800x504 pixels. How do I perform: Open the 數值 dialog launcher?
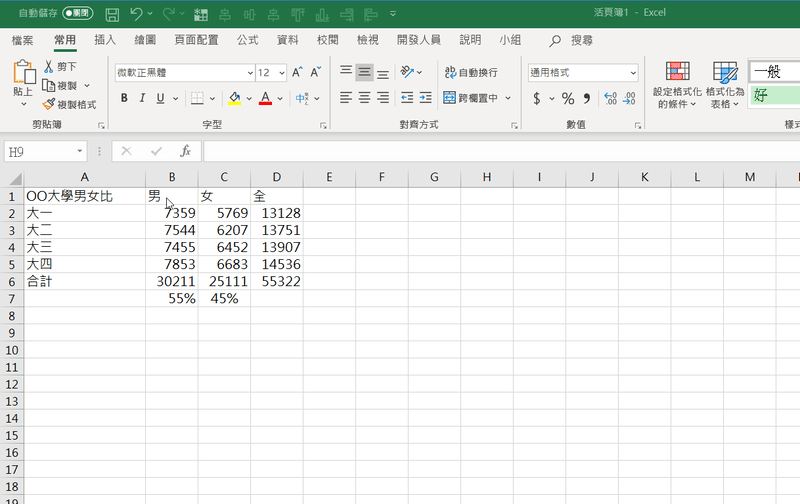pyautogui.click(x=638, y=125)
